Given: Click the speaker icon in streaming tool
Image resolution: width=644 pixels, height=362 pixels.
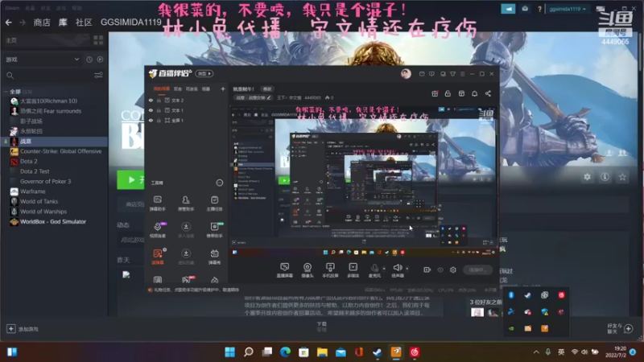Looking at the screenshot, I should pos(397,268).
